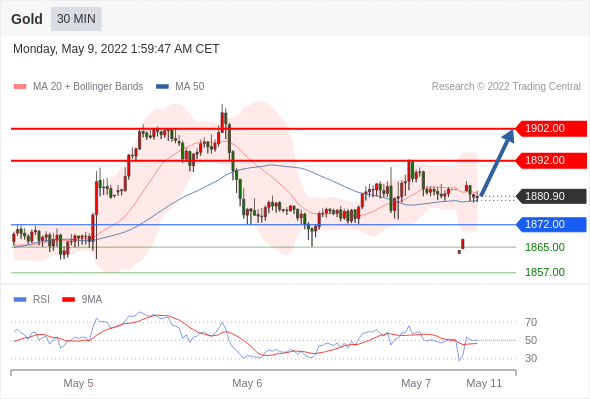This screenshot has height=400, width=590.
Task: Click the MA 20 + Bollinger Bands legend swatch
Action: pos(20,87)
